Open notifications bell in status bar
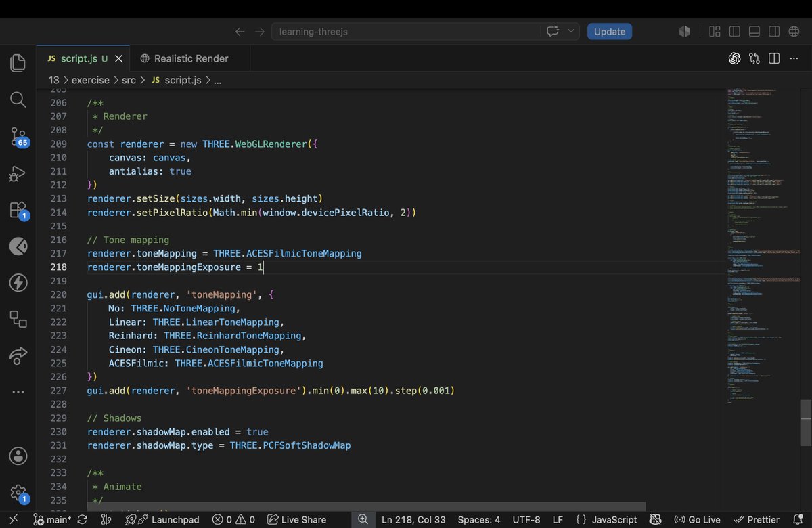Viewport: 812px width, 528px height. (797, 520)
